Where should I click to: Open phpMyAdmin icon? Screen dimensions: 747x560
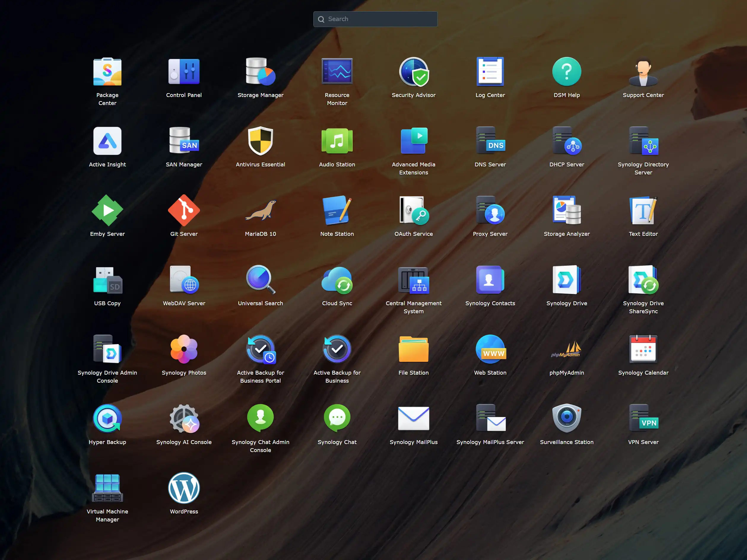[x=566, y=349]
